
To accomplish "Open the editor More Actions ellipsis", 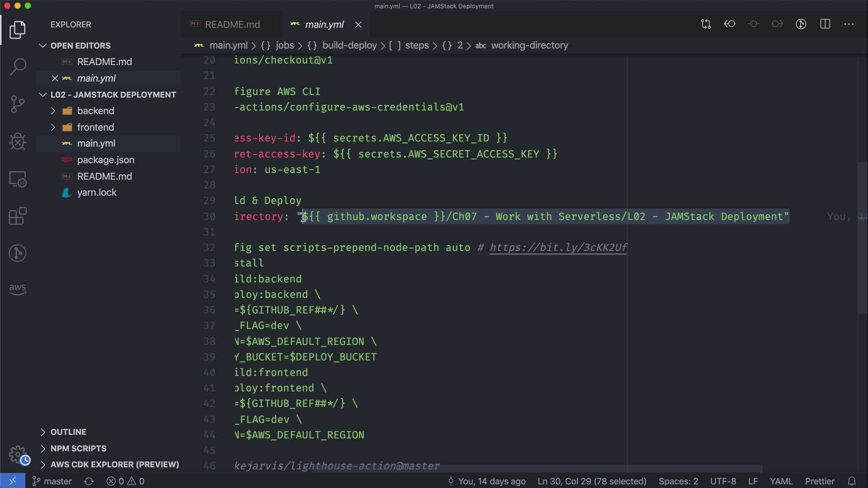I will (x=849, y=24).
